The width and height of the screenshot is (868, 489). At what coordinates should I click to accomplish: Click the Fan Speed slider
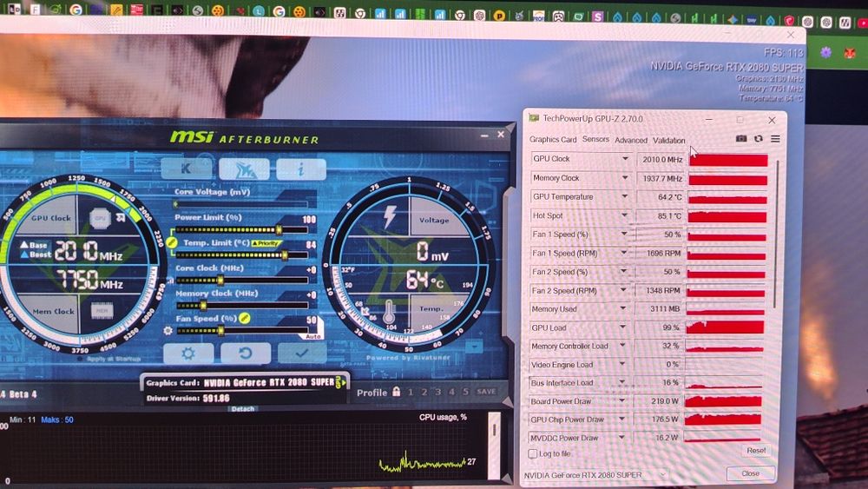point(241,331)
